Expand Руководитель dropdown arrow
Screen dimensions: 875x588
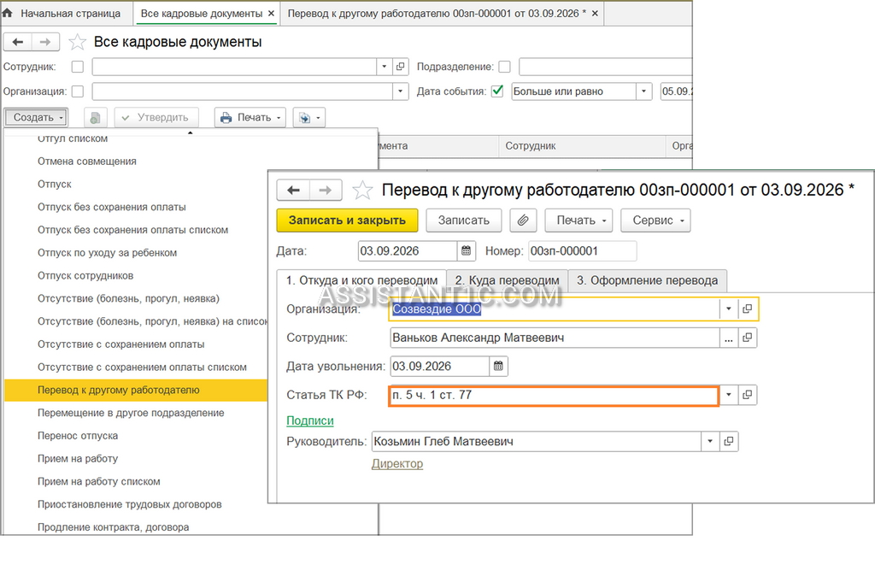[x=710, y=442]
